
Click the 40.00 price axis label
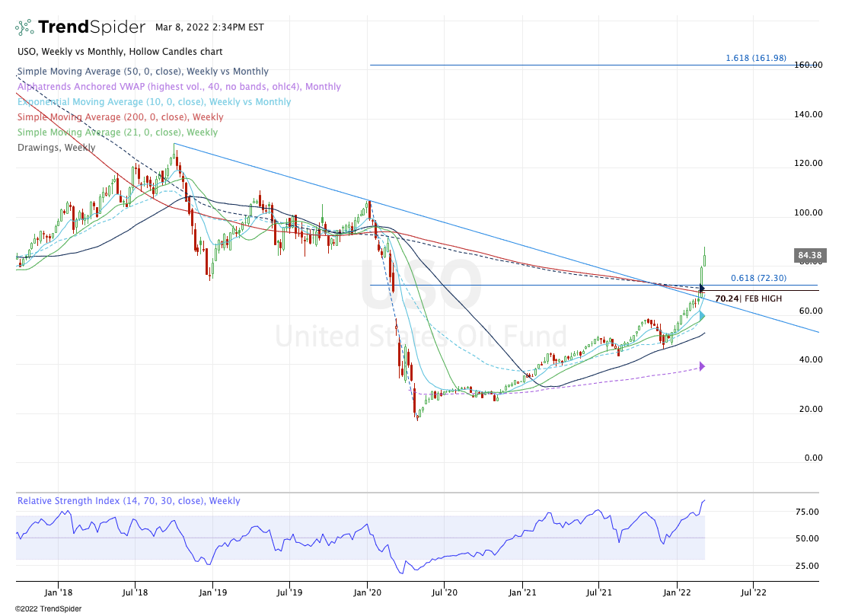point(810,360)
